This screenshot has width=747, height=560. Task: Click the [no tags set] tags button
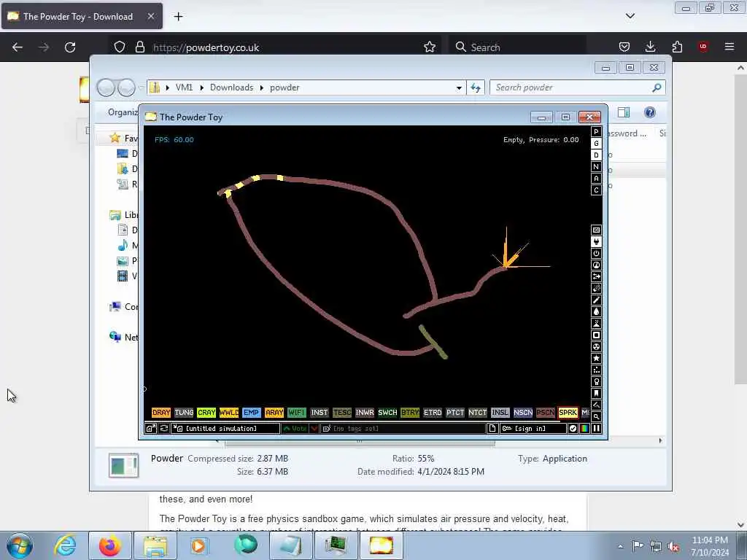[403, 429]
